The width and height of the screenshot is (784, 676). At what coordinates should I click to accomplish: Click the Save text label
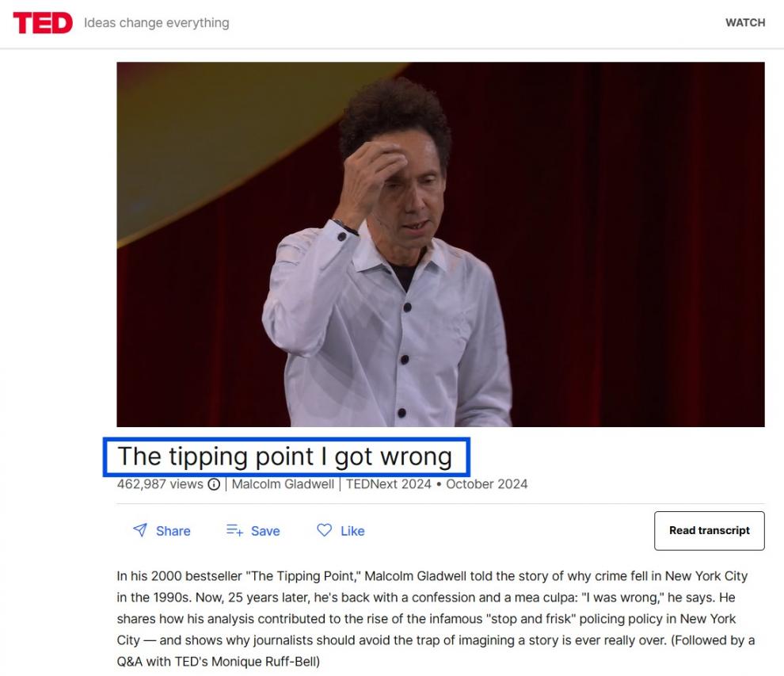(x=265, y=531)
